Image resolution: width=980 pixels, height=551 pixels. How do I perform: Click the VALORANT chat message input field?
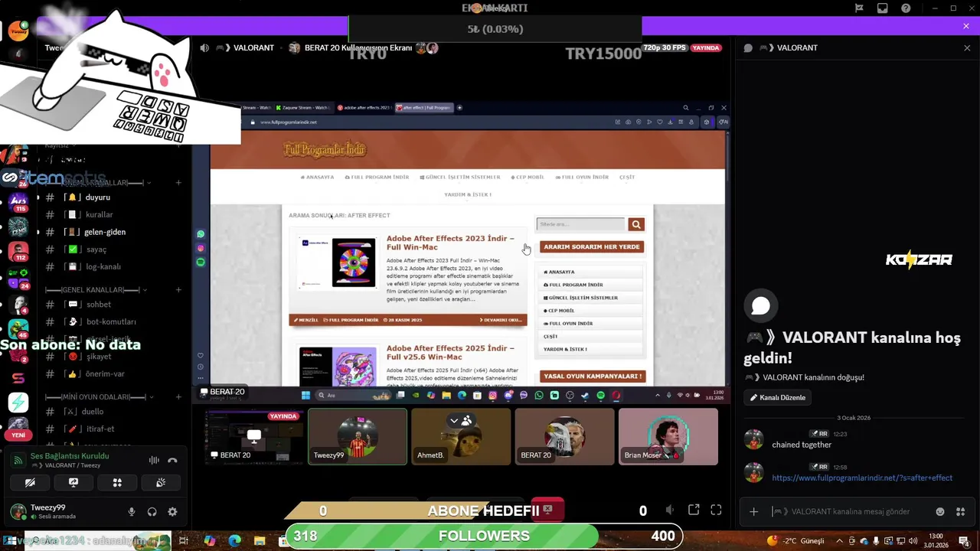click(x=850, y=511)
